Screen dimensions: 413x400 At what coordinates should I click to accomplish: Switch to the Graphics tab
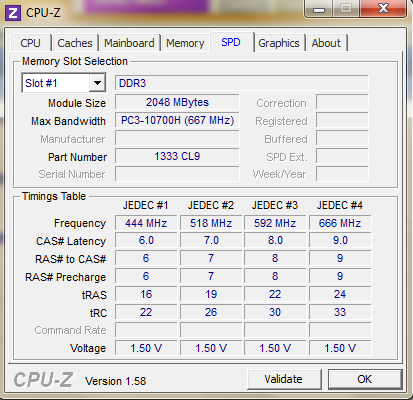(279, 43)
